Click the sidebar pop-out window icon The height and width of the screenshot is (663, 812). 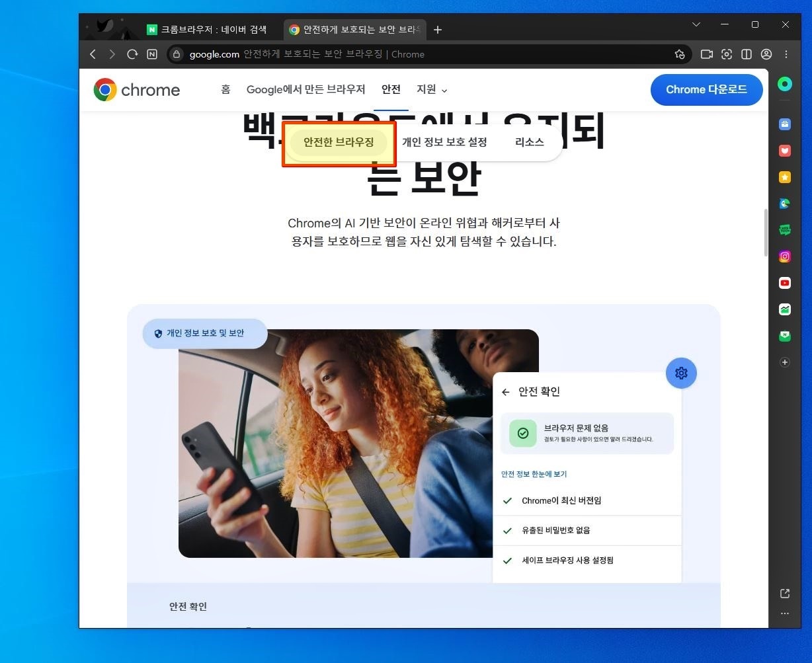[x=785, y=594]
